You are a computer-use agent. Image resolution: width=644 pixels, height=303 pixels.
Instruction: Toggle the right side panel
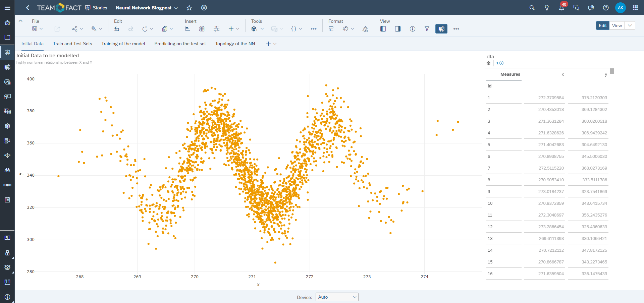point(397,29)
